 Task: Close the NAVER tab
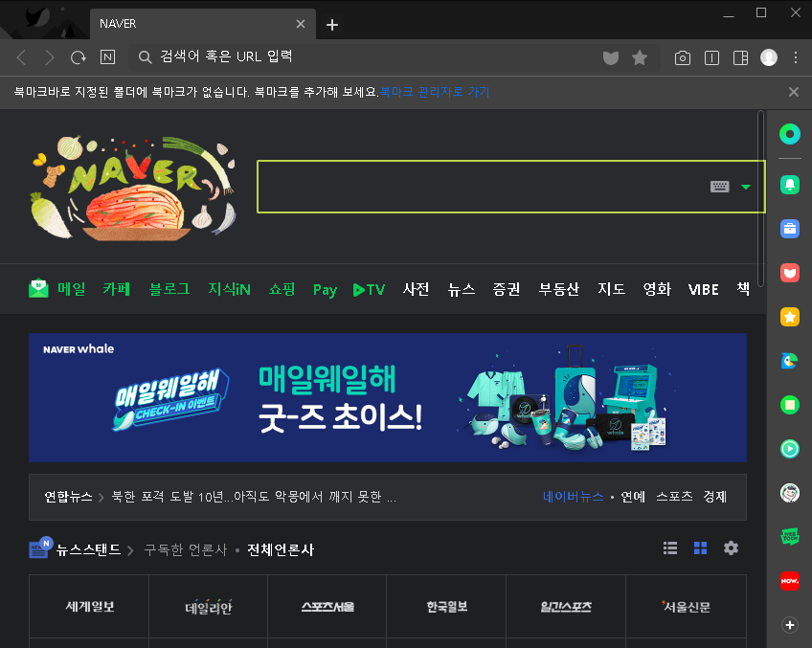[301, 24]
